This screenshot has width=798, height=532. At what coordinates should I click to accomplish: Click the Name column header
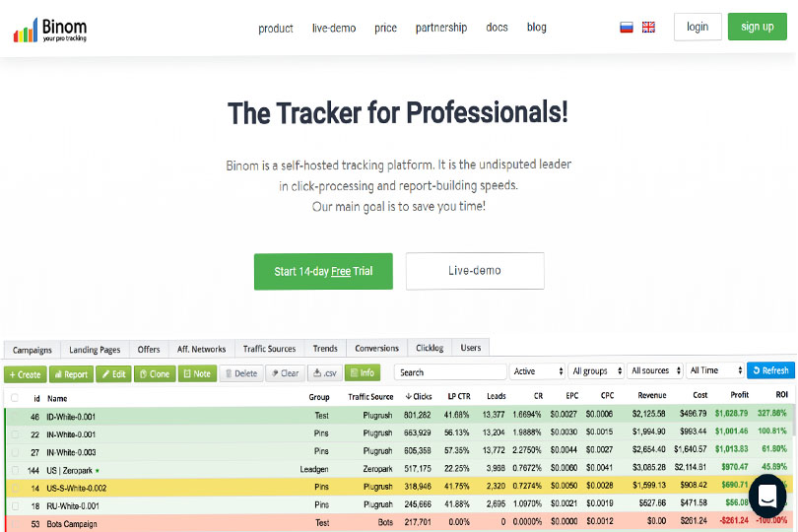point(57,399)
